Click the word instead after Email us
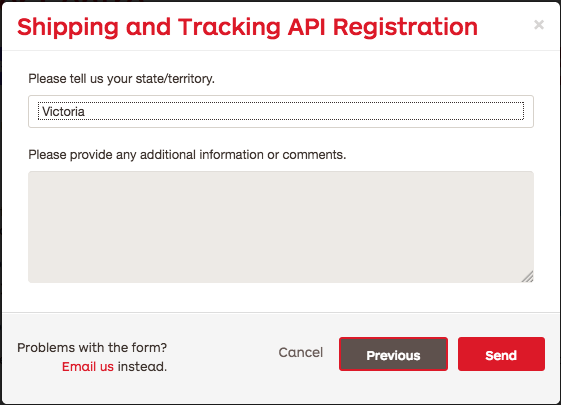Image resolution: width=561 pixels, height=405 pixels. click(142, 366)
